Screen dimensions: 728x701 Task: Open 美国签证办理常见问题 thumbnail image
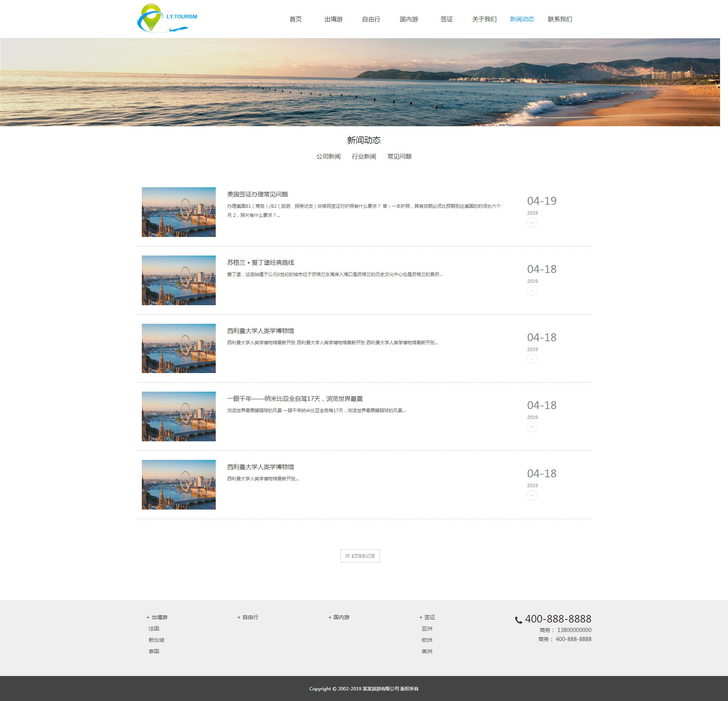click(179, 212)
